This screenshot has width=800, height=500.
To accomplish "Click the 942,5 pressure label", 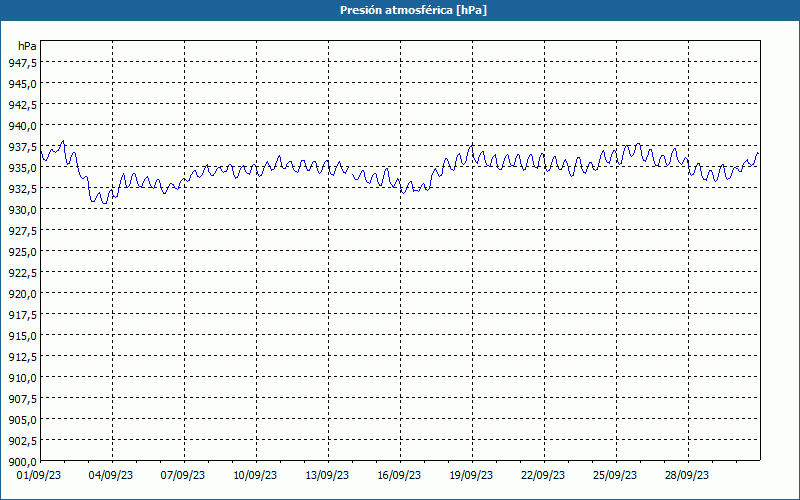I will tap(22, 105).
